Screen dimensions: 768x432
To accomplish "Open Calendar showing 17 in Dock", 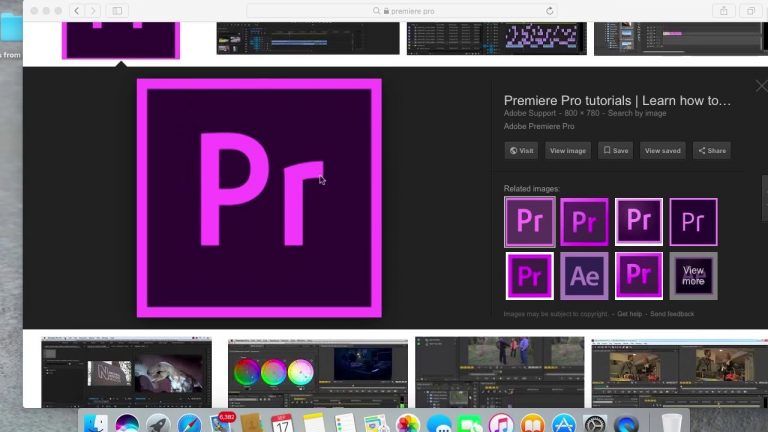I will coord(283,423).
